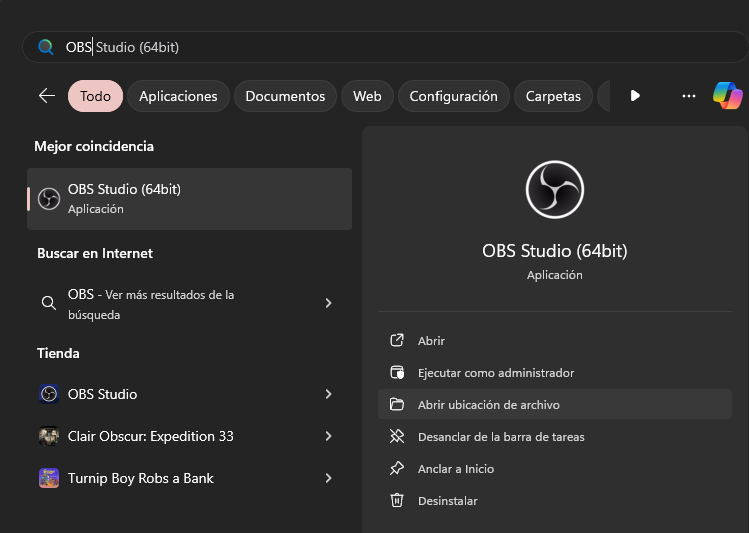Click into the OBS search input field

click(x=385, y=47)
